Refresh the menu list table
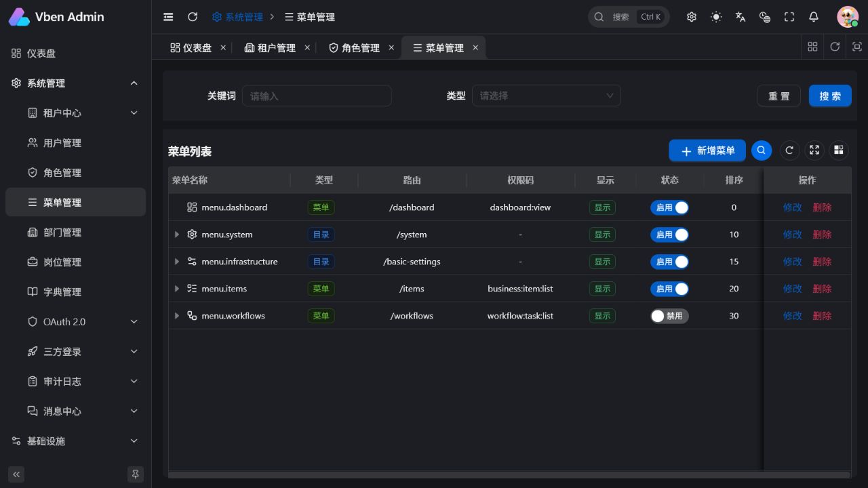868x488 pixels. (789, 150)
